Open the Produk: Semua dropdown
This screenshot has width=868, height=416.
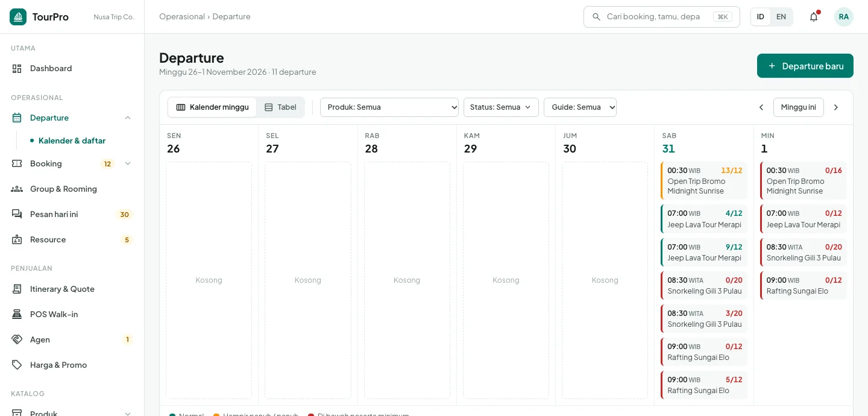point(389,107)
